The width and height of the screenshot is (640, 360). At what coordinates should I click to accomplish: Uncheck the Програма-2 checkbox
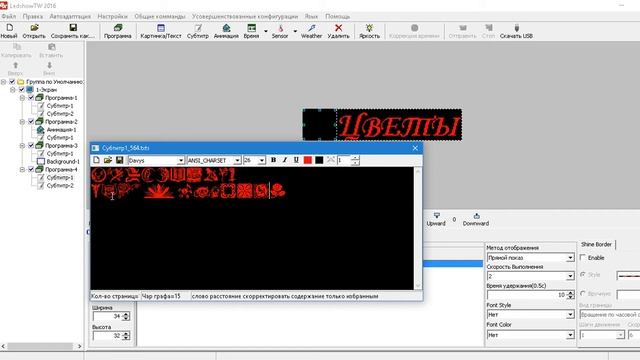(31, 122)
